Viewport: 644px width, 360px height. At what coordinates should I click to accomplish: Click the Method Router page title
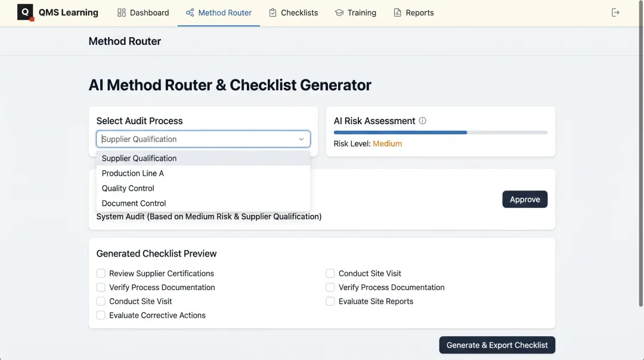(x=125, y=41)
